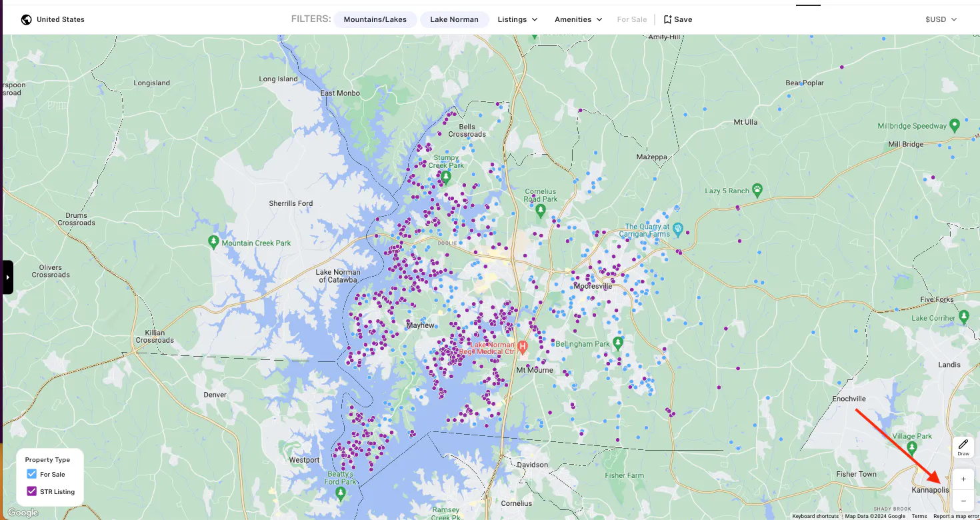Expand the Listings dropdown filter
This screenshot has width=980, height=520.
point(517,19)
